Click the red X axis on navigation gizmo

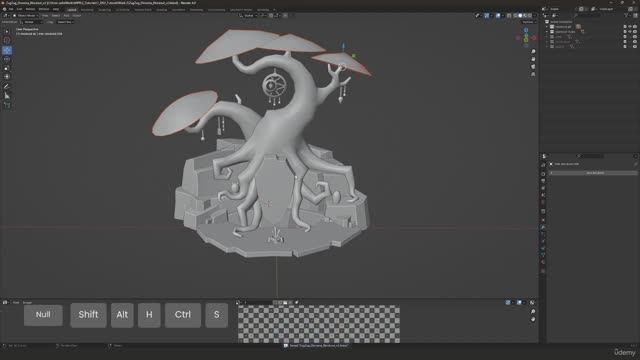(x=533, y=38)
